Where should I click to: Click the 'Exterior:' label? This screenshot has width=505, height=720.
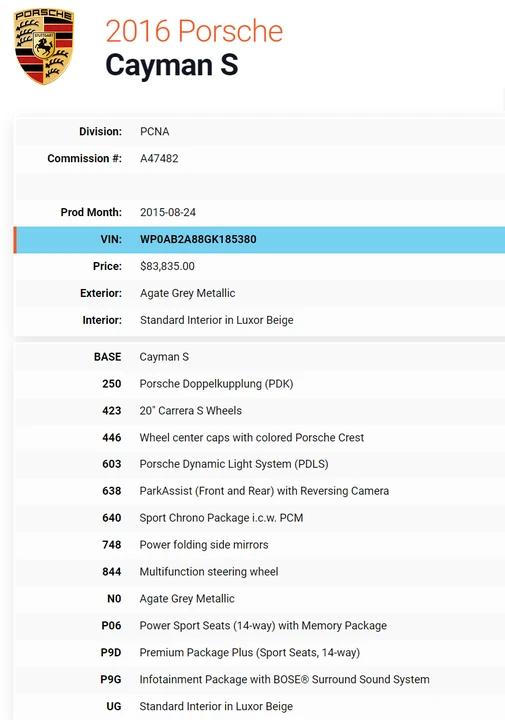tap(101, 293)
